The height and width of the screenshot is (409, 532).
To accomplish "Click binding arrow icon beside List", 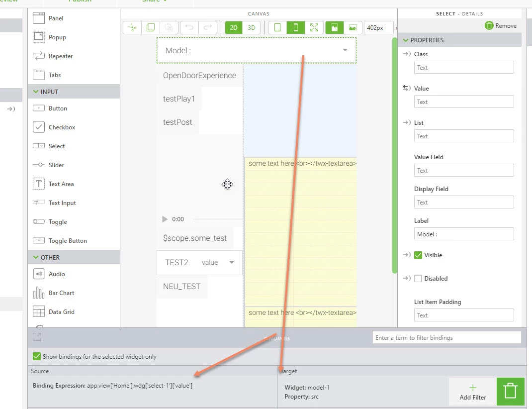I will point(407,122).
